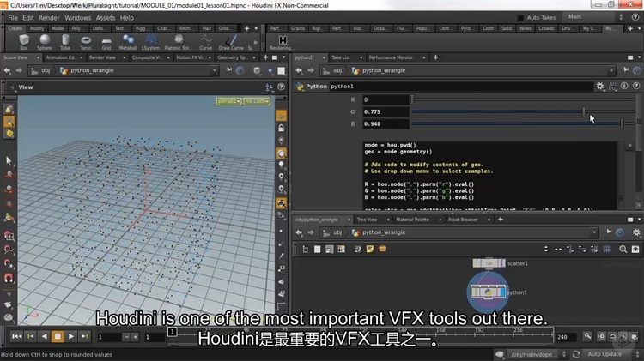The image size is (644, 361).
Task: Click the end frame 240 field
Action: [x=566, y=337]
